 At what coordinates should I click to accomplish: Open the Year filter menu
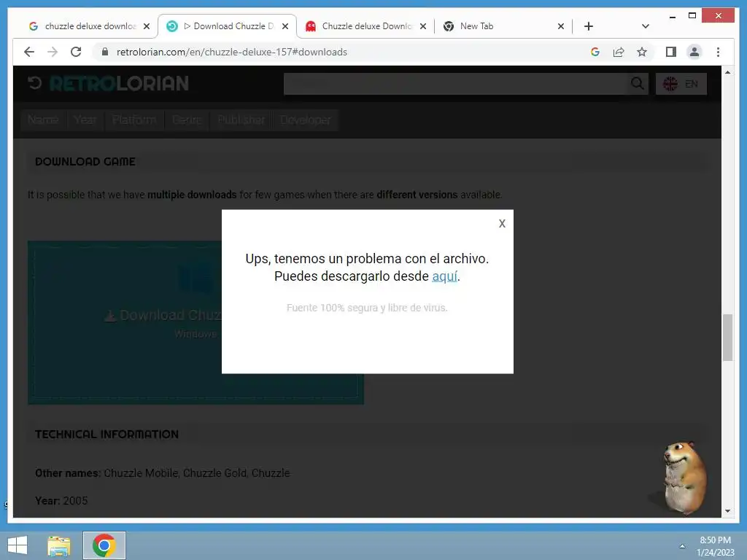[85, 120]
